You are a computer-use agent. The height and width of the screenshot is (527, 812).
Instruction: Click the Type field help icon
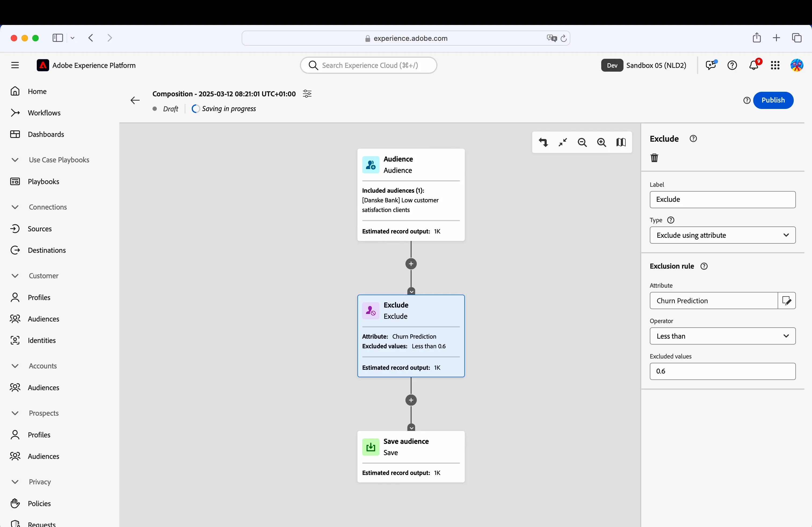tap(671, 220)
